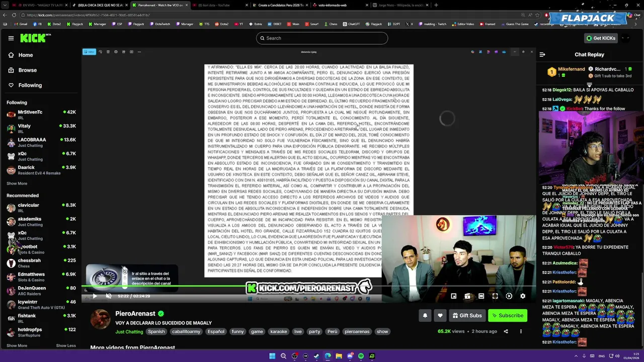Open the profile avatar dropdown
644x362 pixels.
click(625, 38)
